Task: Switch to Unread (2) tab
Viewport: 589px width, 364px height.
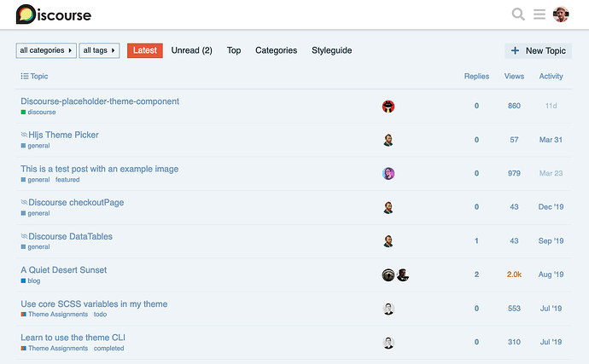Action: coord(191,50)
